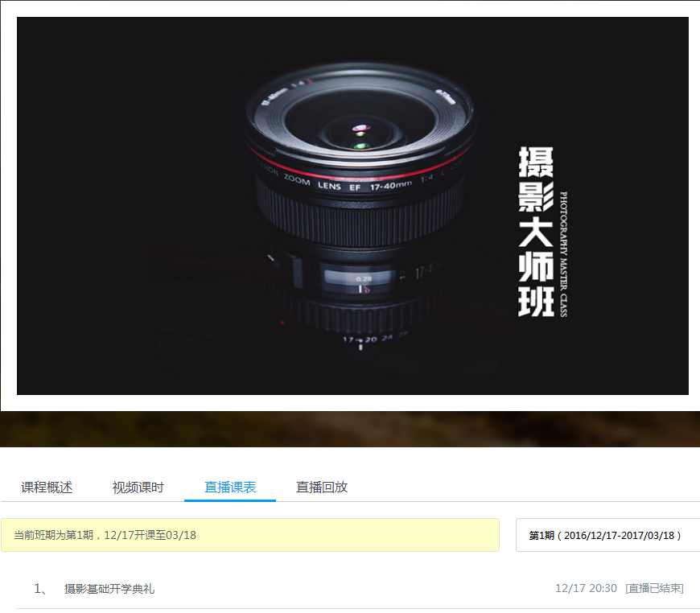
Task: Click the 12/17 20:30 lesson time
Action: pos(586,589)
